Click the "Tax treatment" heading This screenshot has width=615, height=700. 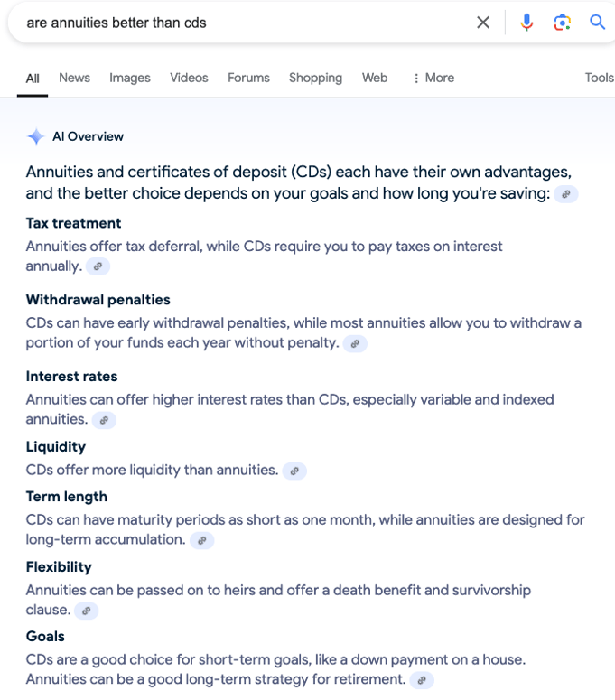click(73, 223)
